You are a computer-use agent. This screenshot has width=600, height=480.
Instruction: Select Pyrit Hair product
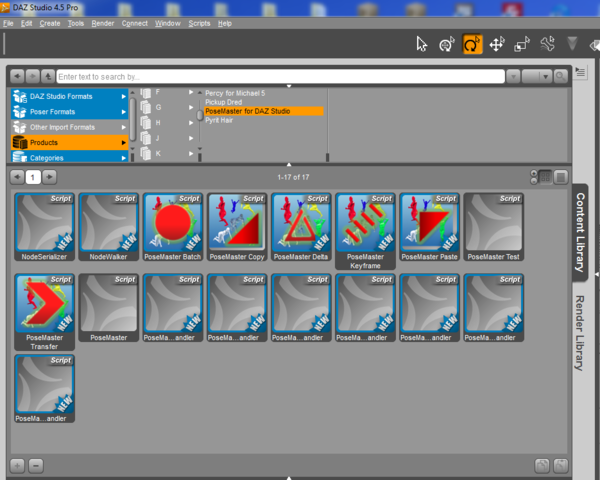coord(219,120)
